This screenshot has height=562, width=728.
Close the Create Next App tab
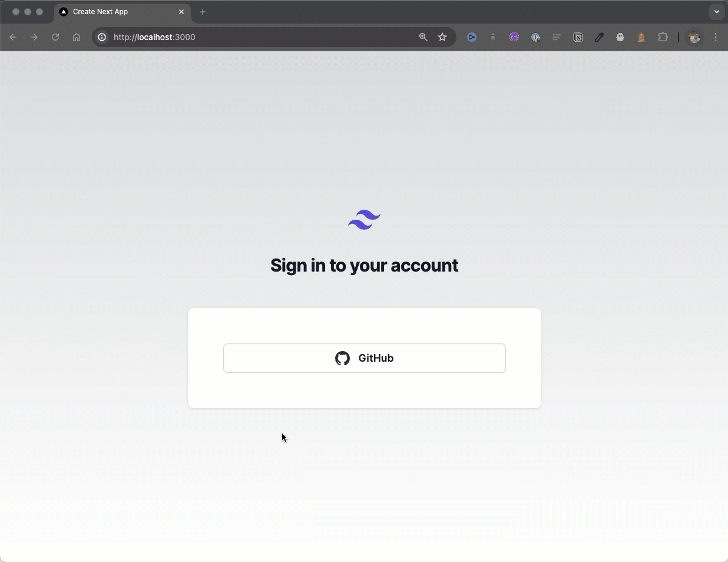pyautogui.click(x=181, y=12)
